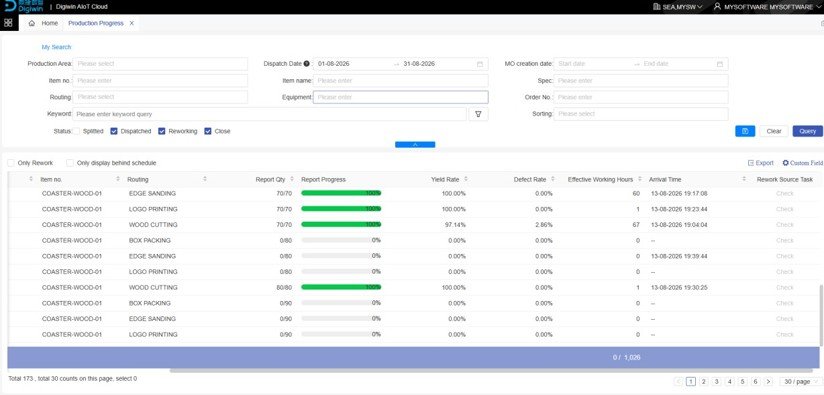The image size is (824, 395).
Task: Click the Clear button
Action: click(774, 131)
